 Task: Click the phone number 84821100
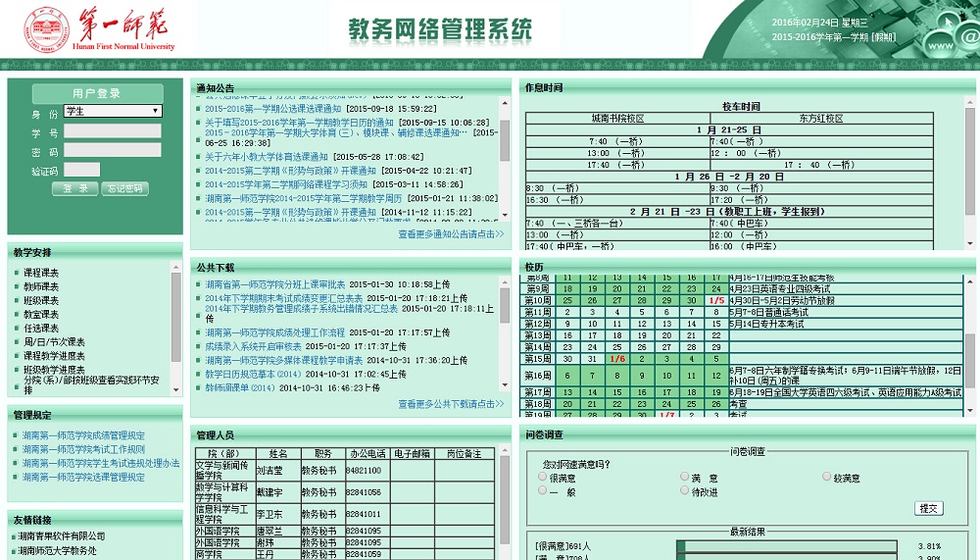[364, 470]
